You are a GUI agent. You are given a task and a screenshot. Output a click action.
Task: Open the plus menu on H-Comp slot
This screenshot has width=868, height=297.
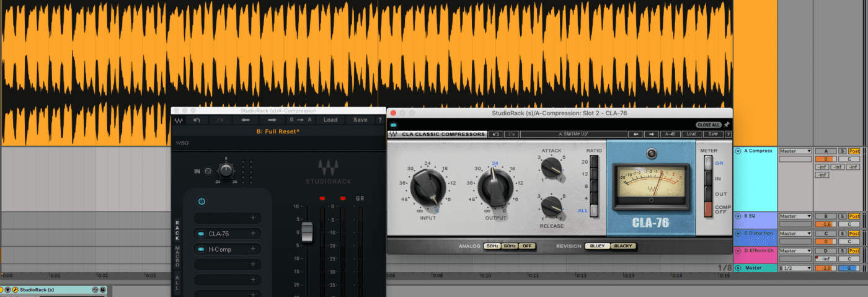click(253, 249)
